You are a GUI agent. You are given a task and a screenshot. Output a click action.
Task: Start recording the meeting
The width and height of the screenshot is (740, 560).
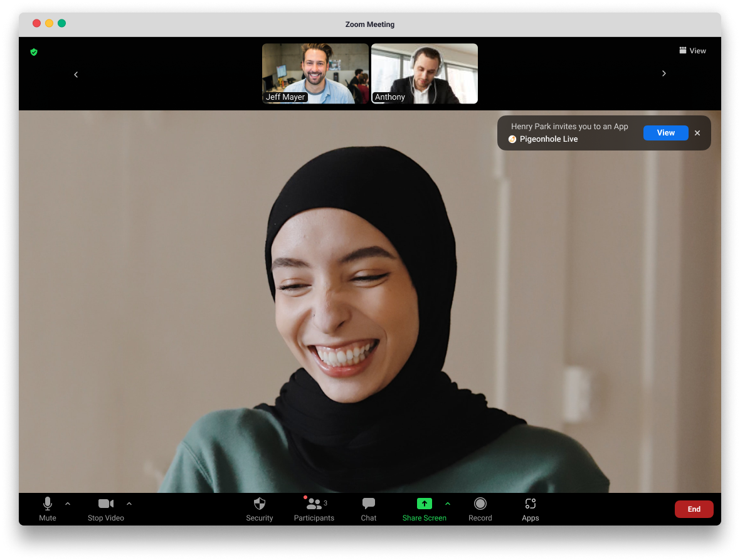pyautogui.click(x=480, y=504)
